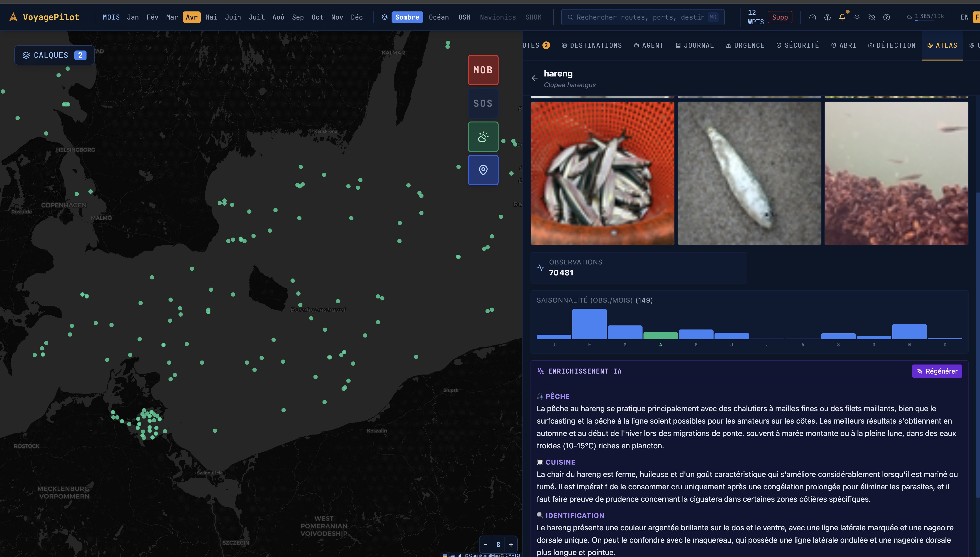Focus the route search field
Screen dimensions: 980x557
tap(643, 17)
